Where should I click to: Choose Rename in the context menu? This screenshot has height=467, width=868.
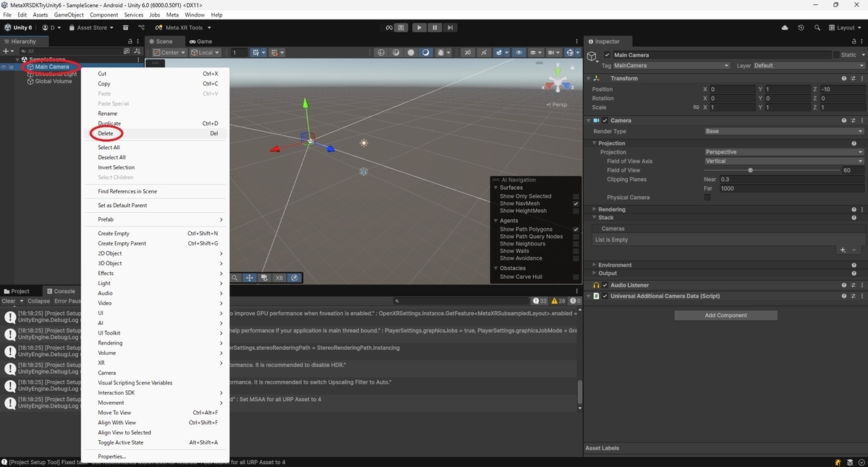point(107,114)
